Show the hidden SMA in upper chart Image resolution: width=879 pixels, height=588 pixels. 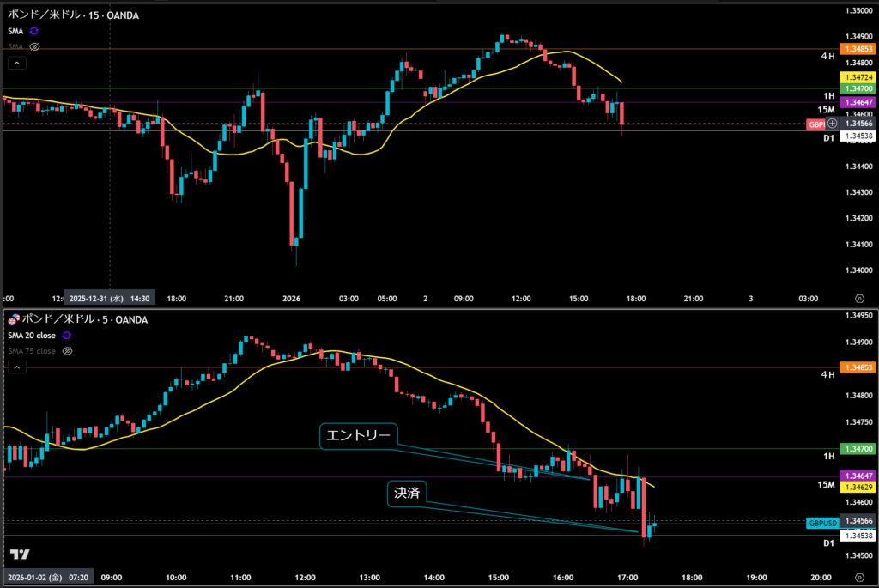click(35, 46)
